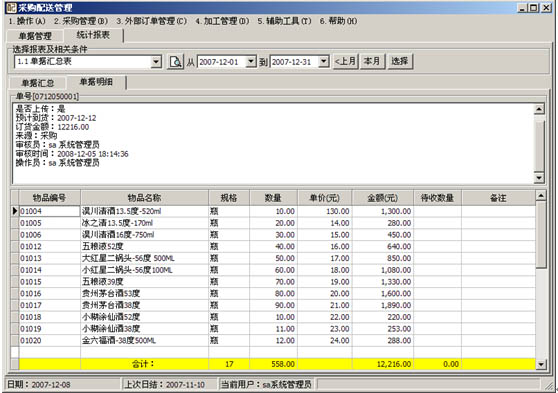Open the end date 2007-12-31 dropdown arrow
Viewport: 558px width, 393px height.
[x=323, y=62]
